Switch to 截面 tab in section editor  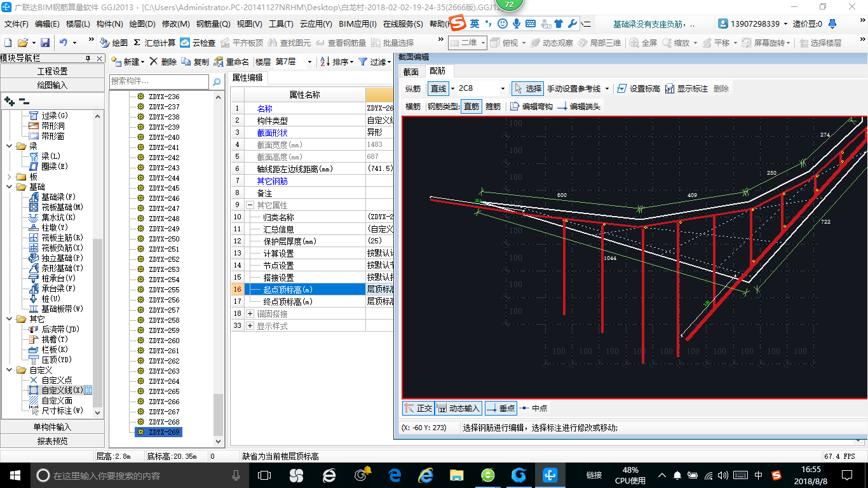coord(411,71)
